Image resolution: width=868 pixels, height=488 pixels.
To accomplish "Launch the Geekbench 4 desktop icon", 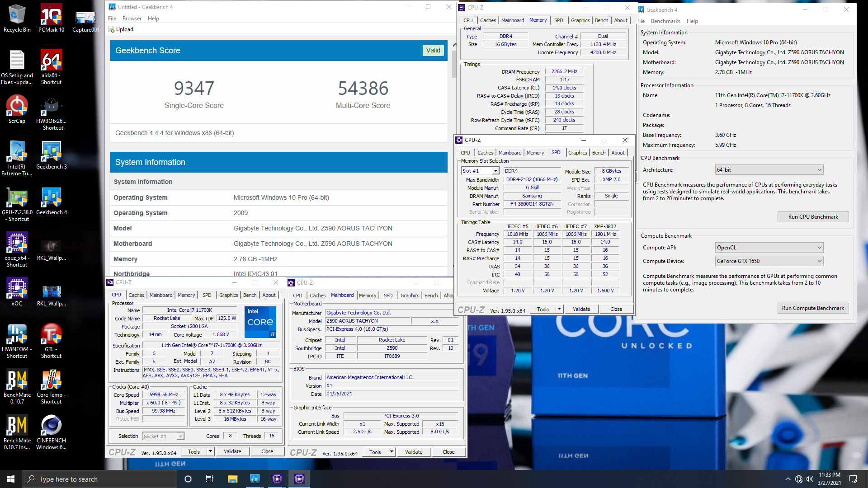I will pos(51,201).
